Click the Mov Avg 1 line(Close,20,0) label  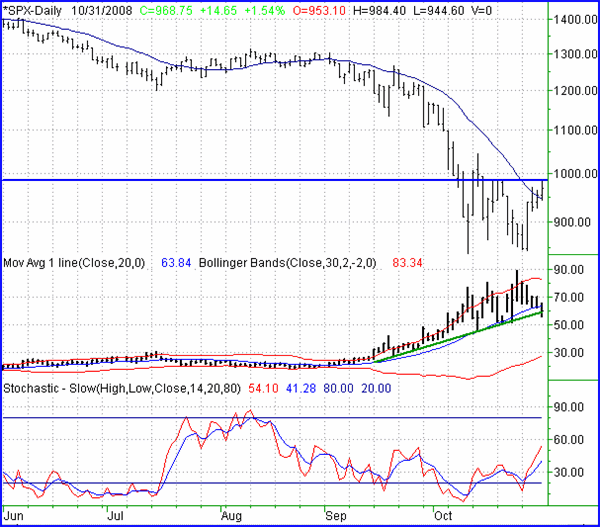pyautogui.click(x=74, y=263)
